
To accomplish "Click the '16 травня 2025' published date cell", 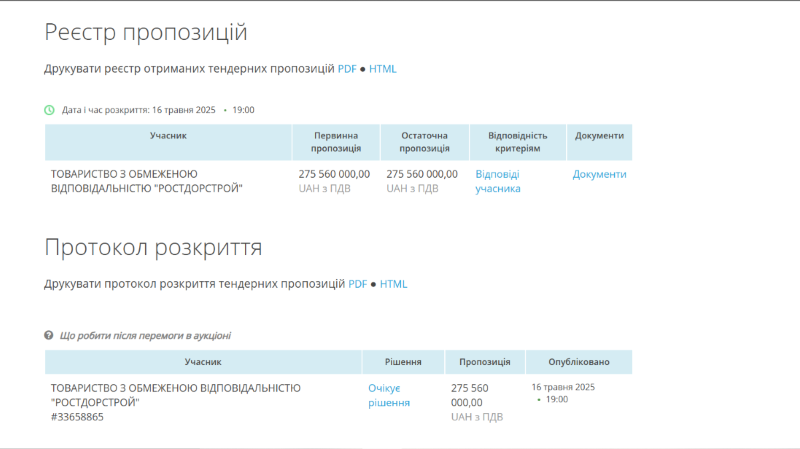I will coord(563,387).
